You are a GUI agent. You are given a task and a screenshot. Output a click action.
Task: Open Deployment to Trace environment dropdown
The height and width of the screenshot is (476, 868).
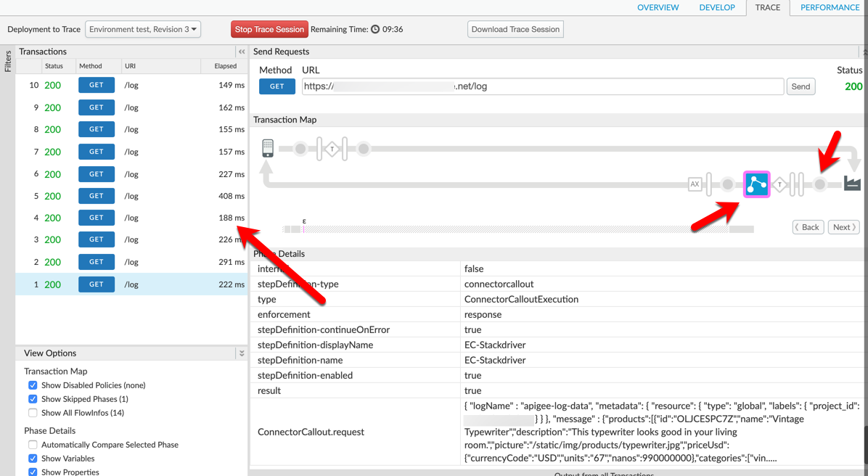[x=143, y=29]
